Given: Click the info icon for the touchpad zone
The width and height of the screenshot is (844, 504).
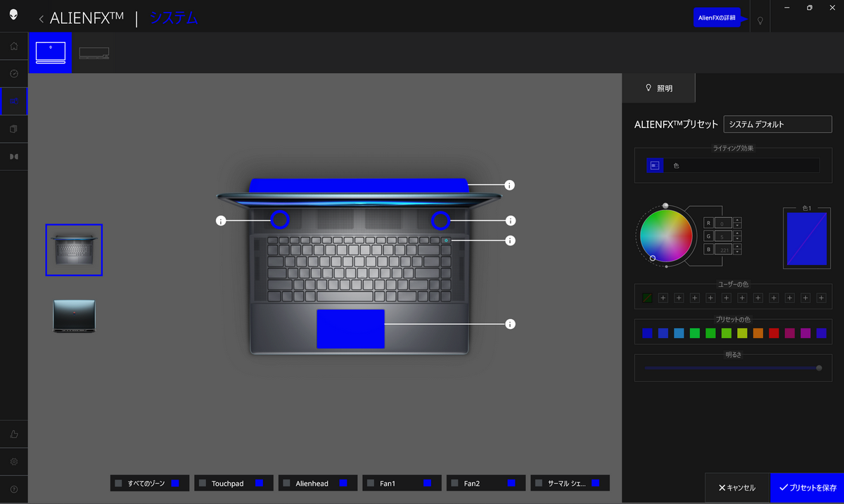Looking at the screenshot, I should 511,324.
